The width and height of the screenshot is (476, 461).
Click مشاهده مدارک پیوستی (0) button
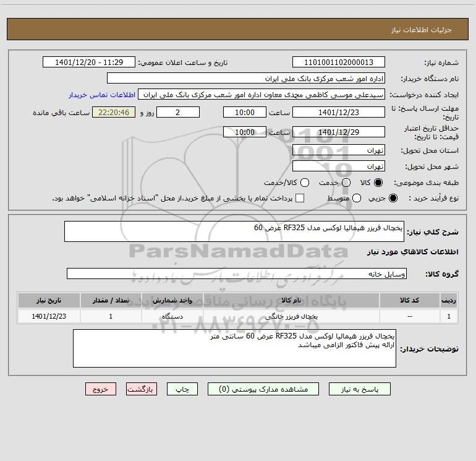263,389
